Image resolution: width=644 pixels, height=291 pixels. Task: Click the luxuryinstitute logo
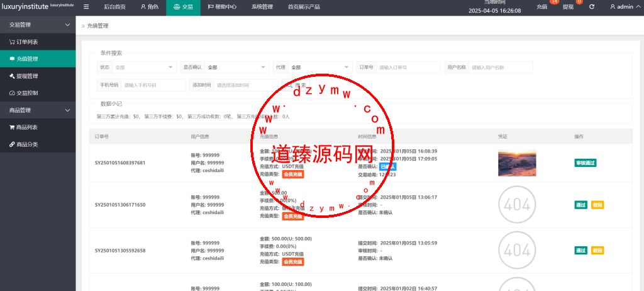pyautogui.click(x=37, y=6)
